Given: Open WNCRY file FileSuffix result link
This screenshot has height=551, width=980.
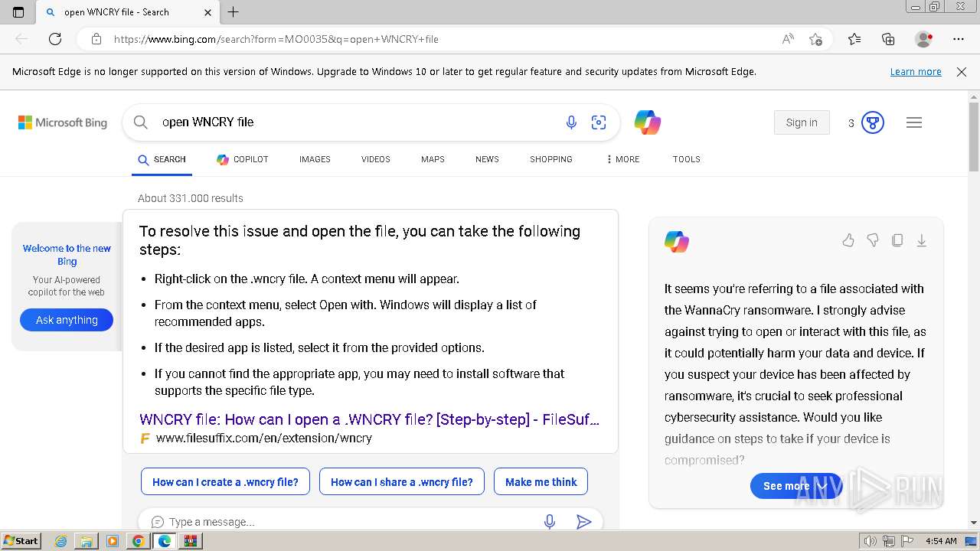Looking at the screenshot, I should click(x=369, y=419).
